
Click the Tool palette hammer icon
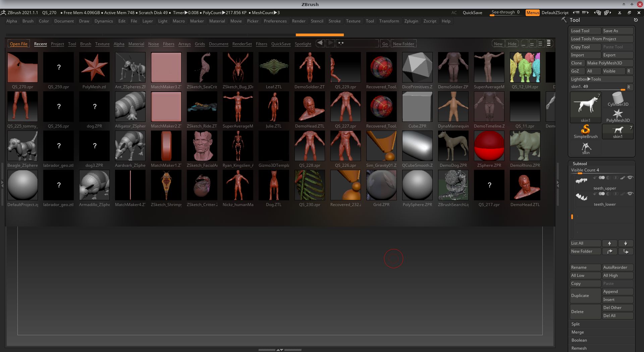coord(564,20)
